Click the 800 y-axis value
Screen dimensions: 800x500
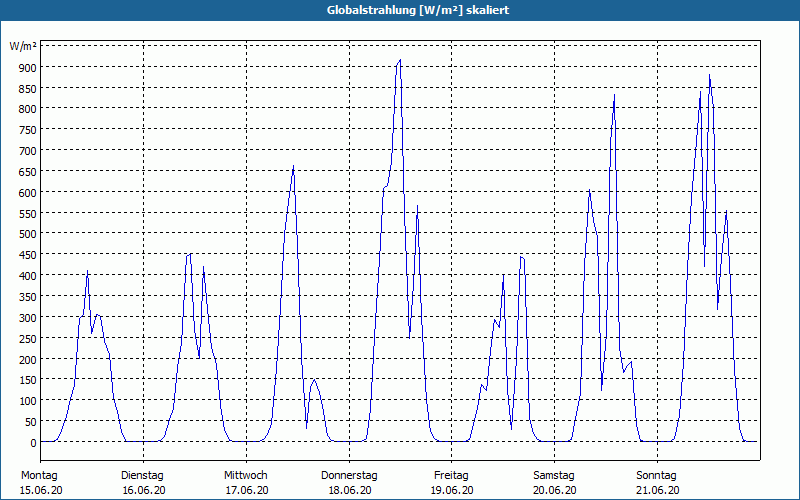(28, 109)
